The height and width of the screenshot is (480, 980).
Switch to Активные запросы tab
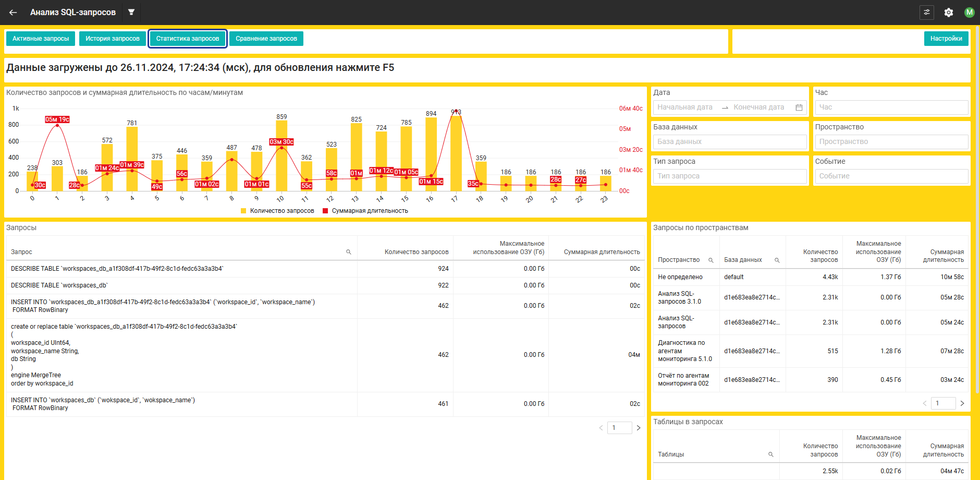click(41, 39)
